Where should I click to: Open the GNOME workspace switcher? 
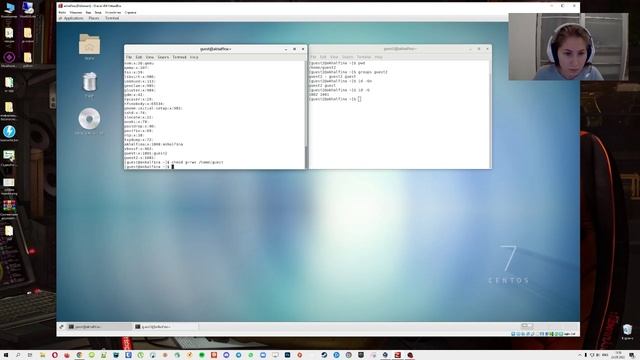click(x=527, y=326)
